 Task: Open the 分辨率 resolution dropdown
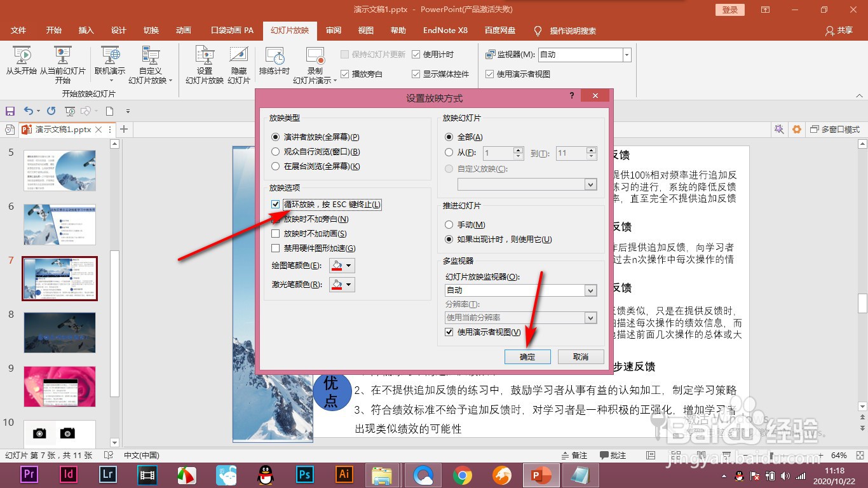pos(591,317)
